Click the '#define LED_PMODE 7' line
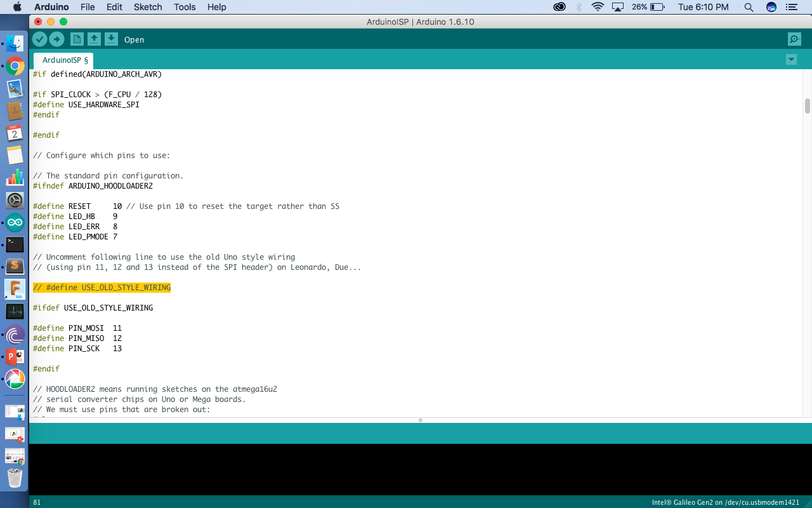Viewport: 812px width, 508px height. coord(75,237)
